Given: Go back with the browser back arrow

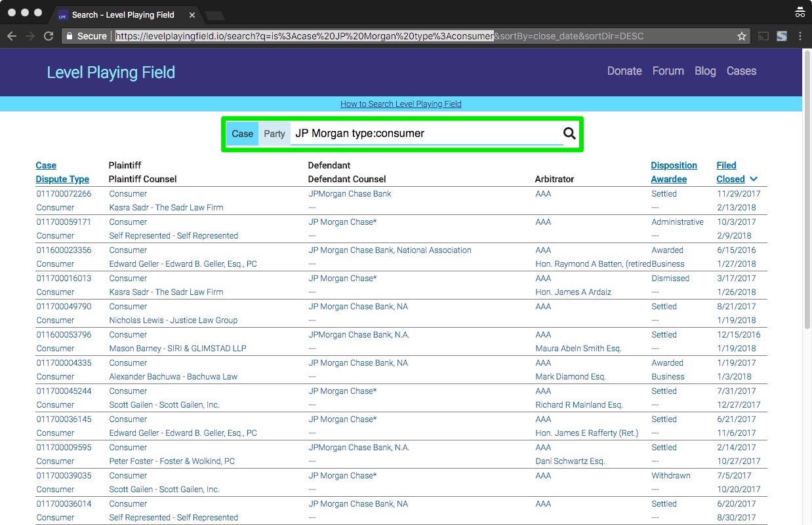Looking at the screenshot, I should [11, 37].
